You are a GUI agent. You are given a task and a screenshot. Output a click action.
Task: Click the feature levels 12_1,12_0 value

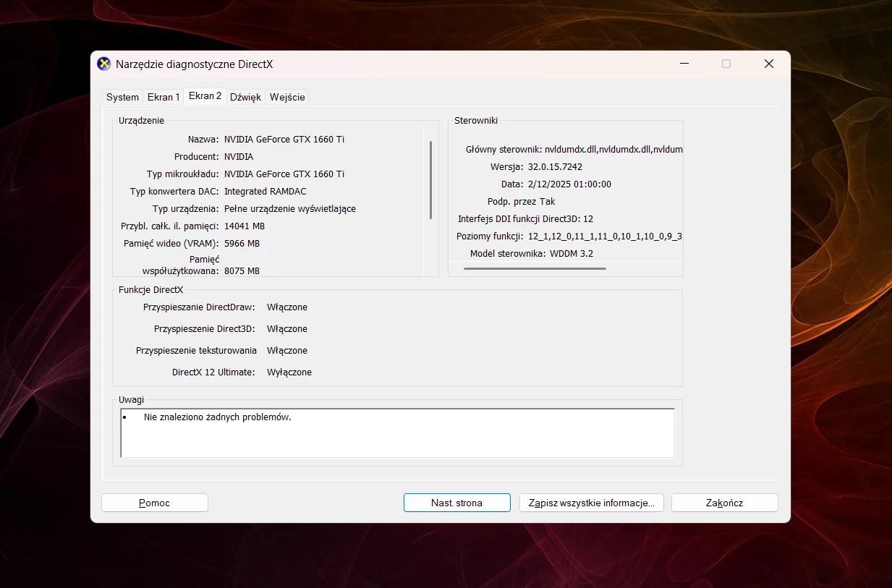point(606,236)
